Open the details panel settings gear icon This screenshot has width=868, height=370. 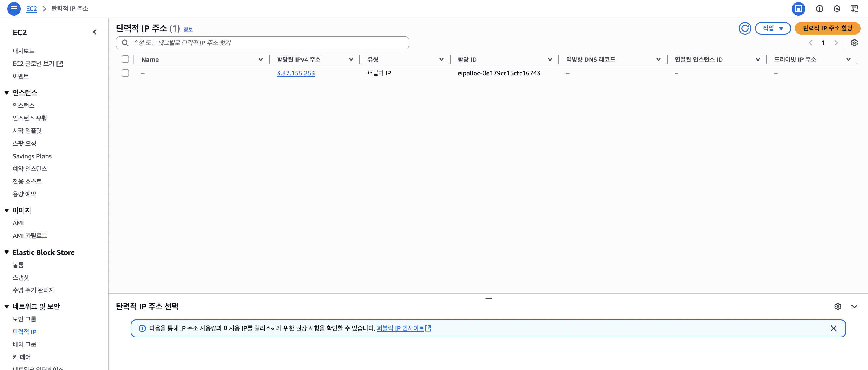tap(838, 306)
